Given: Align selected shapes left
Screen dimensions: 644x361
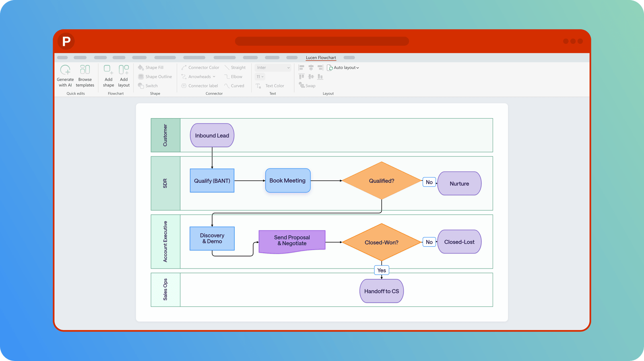Looking at the screenshot, I should click(x=301, y=68).
